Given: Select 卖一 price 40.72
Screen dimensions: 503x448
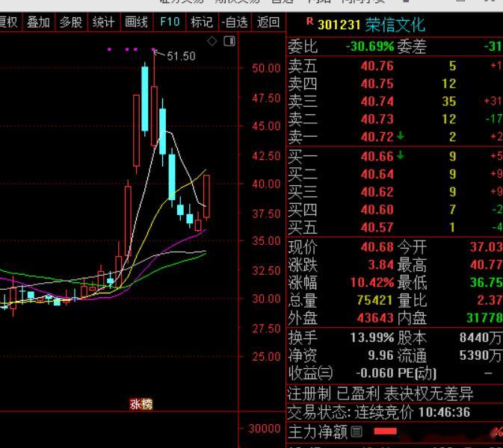Looking at the screenshot, I should coord(377,137).
